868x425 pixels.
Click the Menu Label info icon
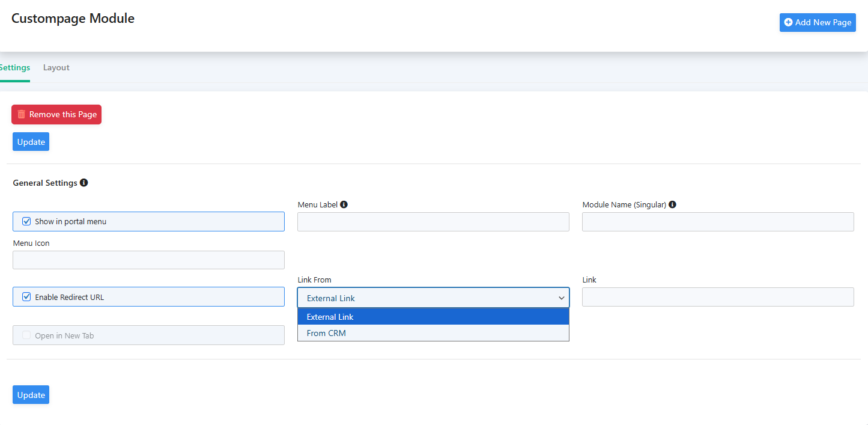(344, 204)
